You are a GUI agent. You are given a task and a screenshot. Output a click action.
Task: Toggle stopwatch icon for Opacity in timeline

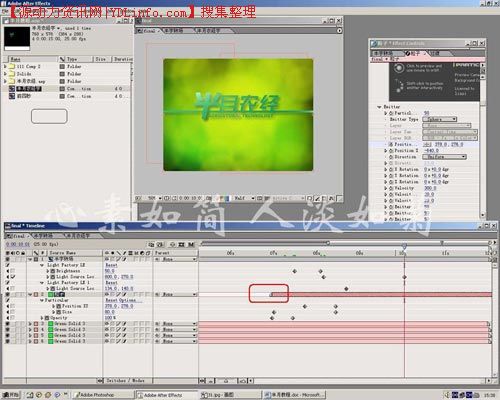pos(47,318)
